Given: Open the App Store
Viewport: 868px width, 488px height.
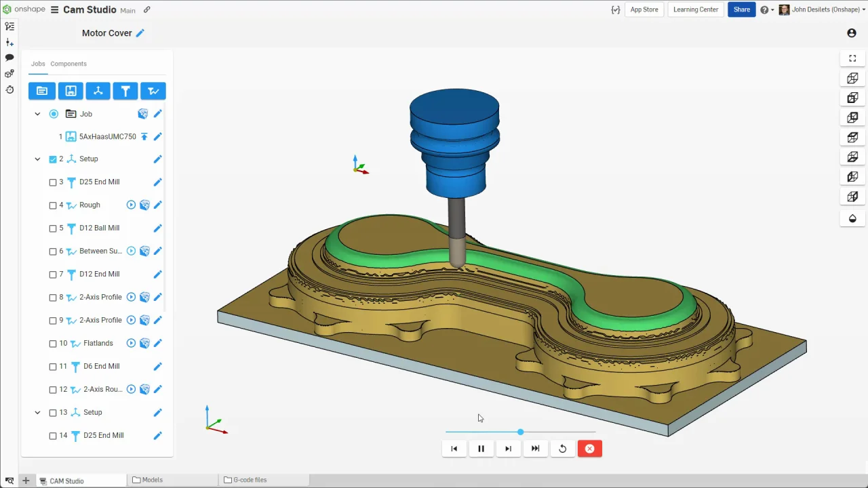Looking at the screenshot, I should tap(644, 10).
